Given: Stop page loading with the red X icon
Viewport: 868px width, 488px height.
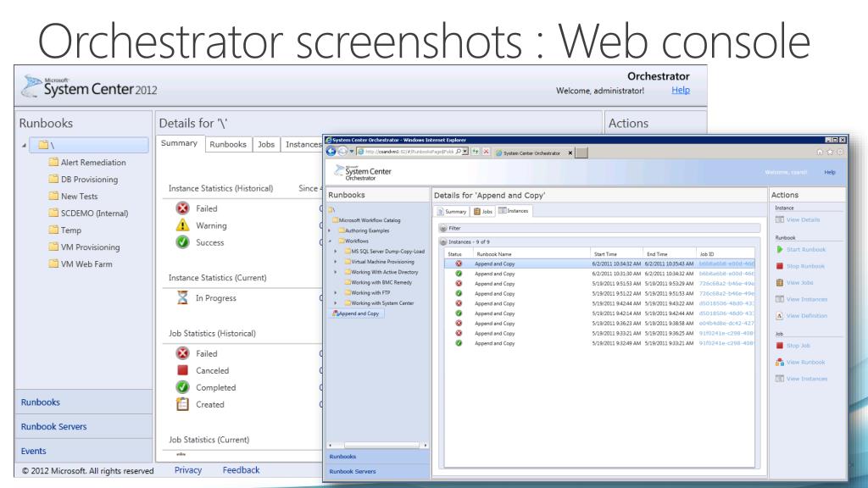Looking at the screenshot, I should click(x=486, y=152).
